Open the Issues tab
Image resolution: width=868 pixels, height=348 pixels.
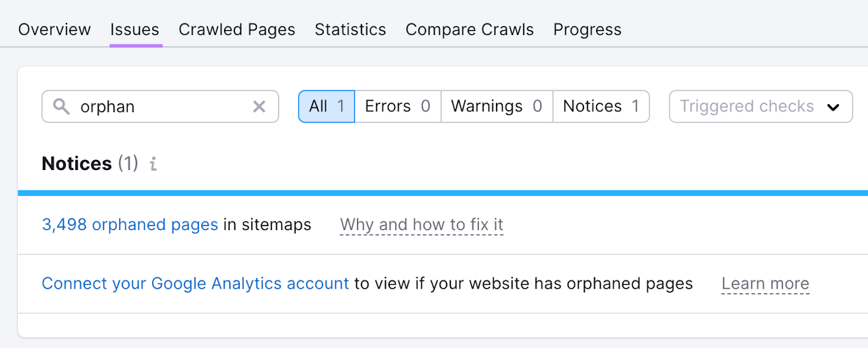[x=135, y=30]
